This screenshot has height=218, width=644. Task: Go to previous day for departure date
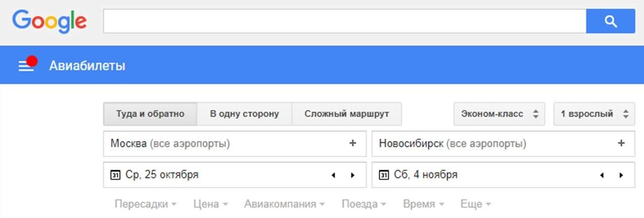333,176
